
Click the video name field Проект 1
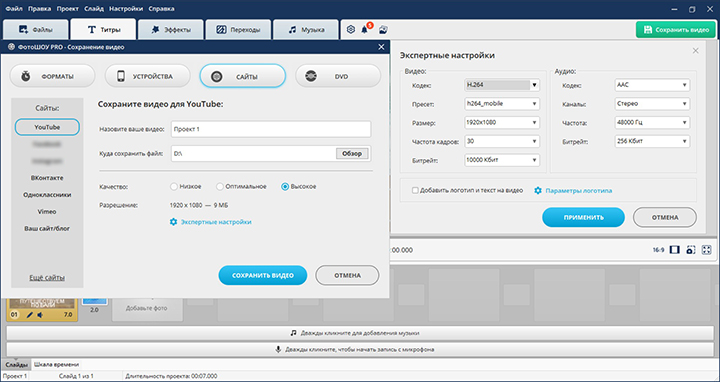click(271, 129)
